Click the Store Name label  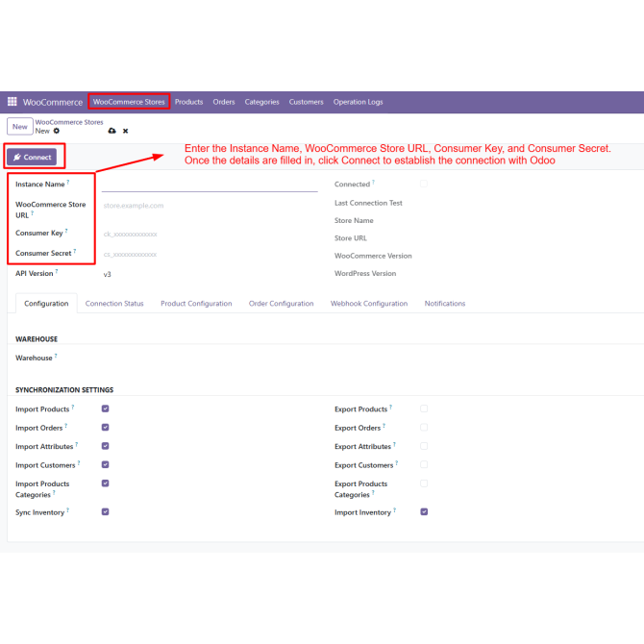[x=354, y=220]
